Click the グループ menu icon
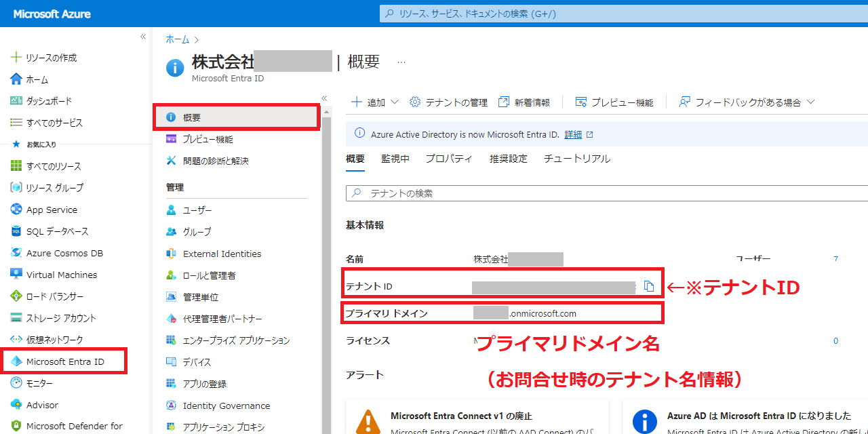Image resolution: width=868 pixels, height=434 pixels. tap(171, 232)
